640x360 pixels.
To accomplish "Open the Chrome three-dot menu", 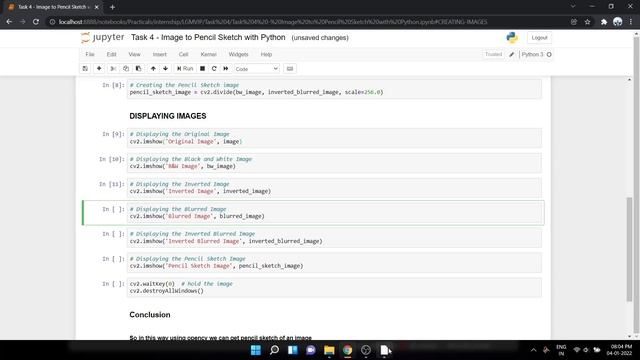I will tap(631, 22).
